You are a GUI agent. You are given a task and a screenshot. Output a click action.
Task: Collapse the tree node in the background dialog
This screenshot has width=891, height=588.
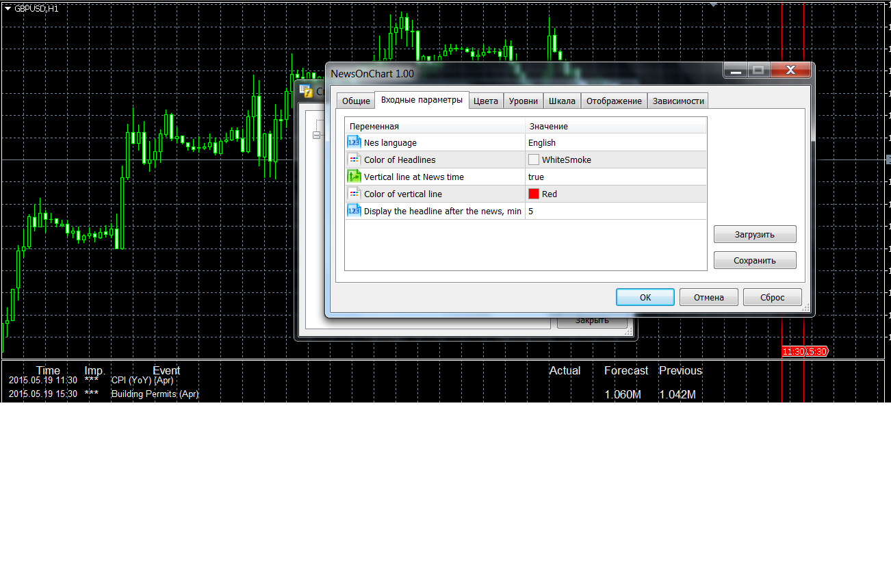tap(316, 136)
